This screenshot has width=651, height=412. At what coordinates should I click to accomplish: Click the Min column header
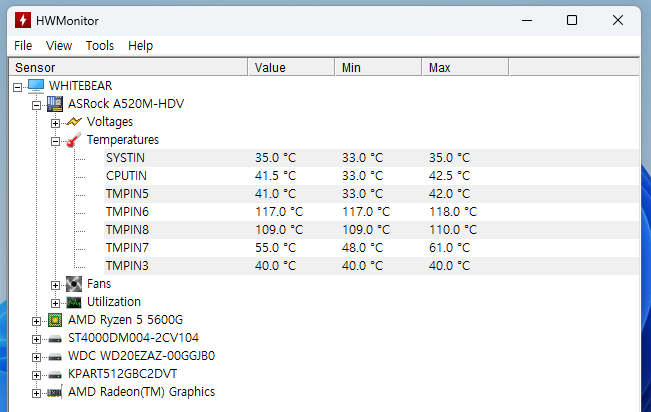(378, 67)
